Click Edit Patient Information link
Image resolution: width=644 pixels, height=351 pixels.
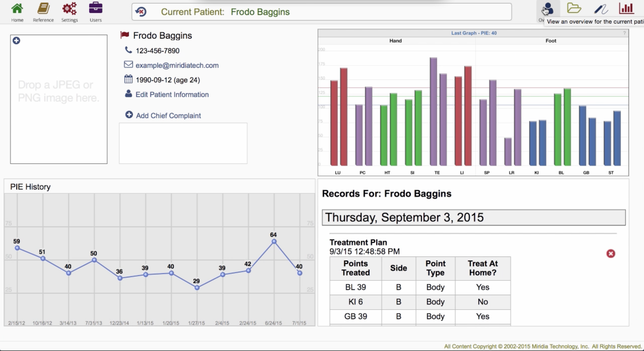[x=172, y=94]
